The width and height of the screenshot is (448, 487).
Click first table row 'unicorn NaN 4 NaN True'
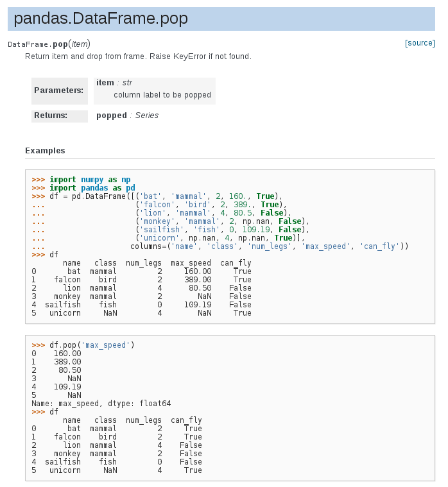click(141, 313)
